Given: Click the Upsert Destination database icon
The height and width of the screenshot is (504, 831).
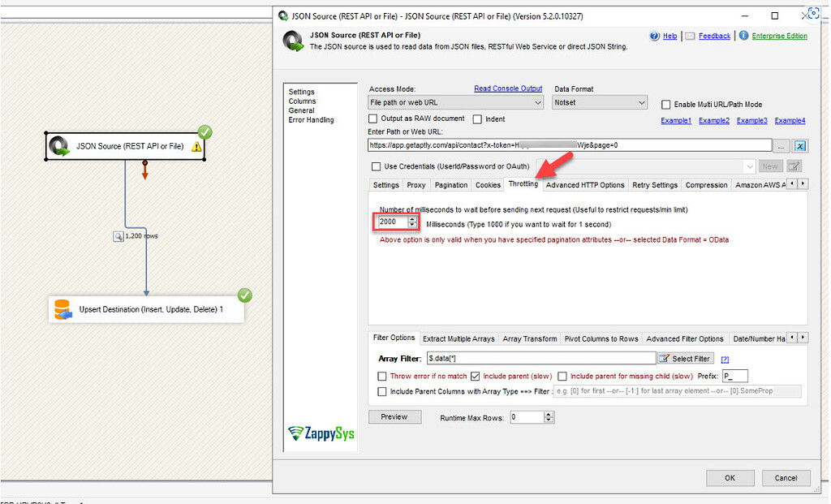Looking at the screenshot, I should pos(64,309).
